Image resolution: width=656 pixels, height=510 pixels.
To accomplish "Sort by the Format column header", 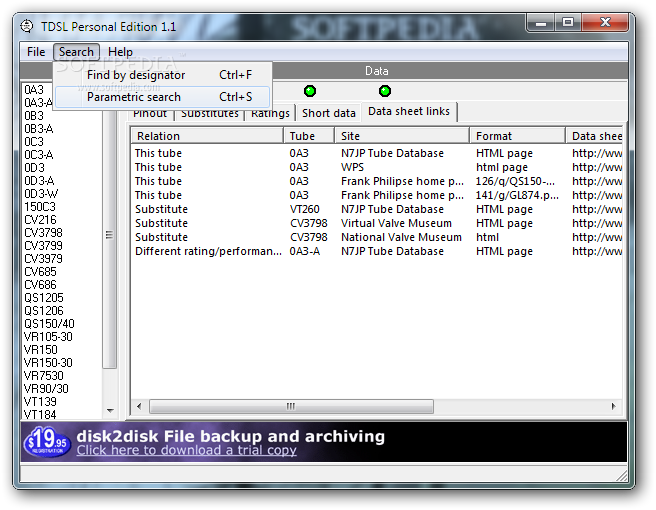I will pos(518,136).
